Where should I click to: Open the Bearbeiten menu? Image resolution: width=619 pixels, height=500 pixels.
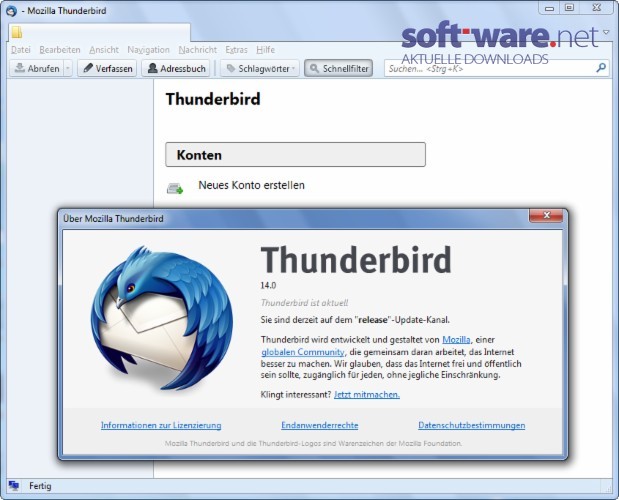(60, 50)
